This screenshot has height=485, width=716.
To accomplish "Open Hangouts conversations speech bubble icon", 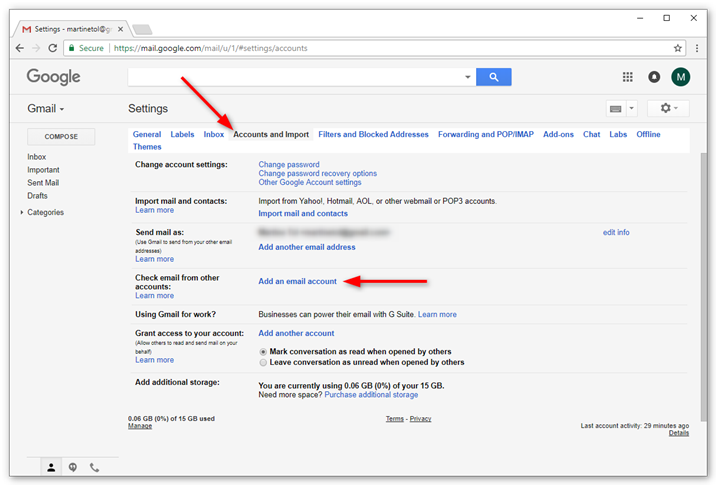I will 73,467.
